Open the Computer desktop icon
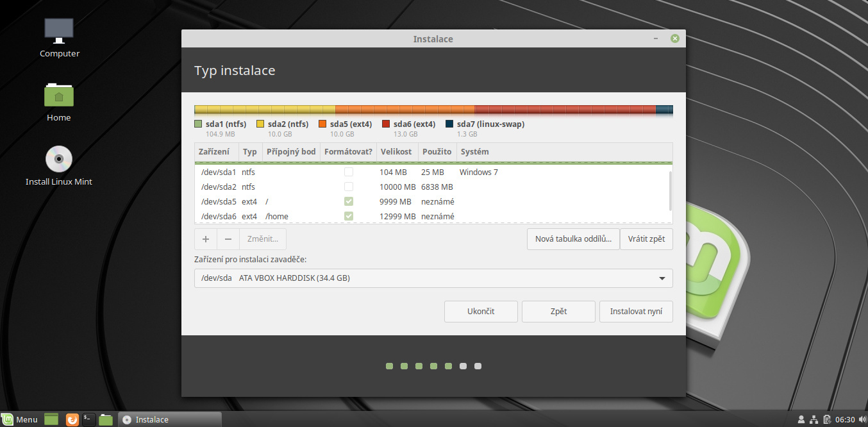This screenshot has height=427, width=868. click(59, 38)
